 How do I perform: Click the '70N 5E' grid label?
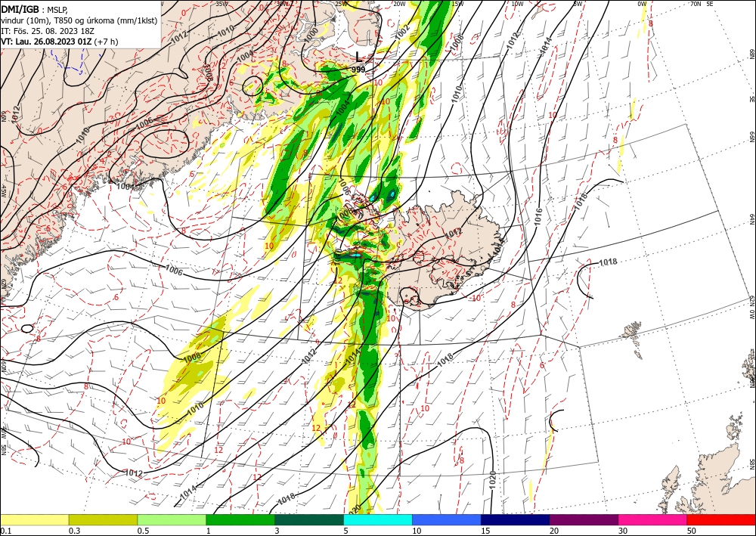[702, 3]
